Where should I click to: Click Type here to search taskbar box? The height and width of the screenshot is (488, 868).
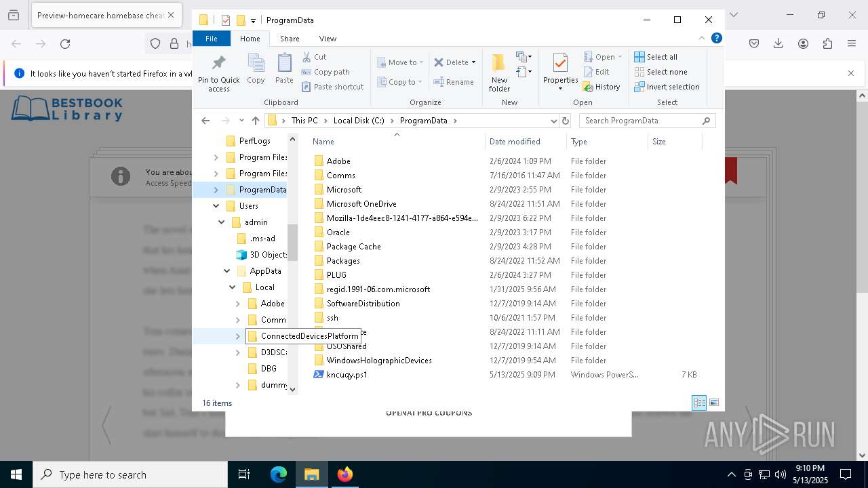(130, 474)
